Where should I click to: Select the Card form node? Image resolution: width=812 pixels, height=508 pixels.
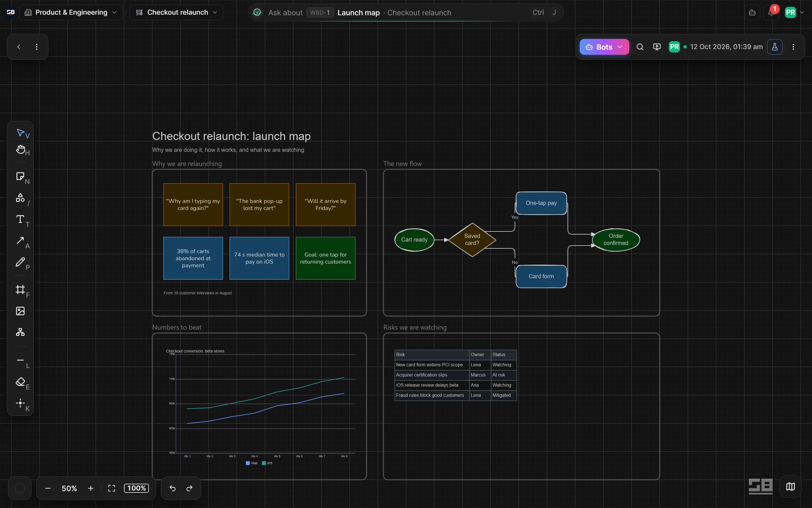click(541, 277)
